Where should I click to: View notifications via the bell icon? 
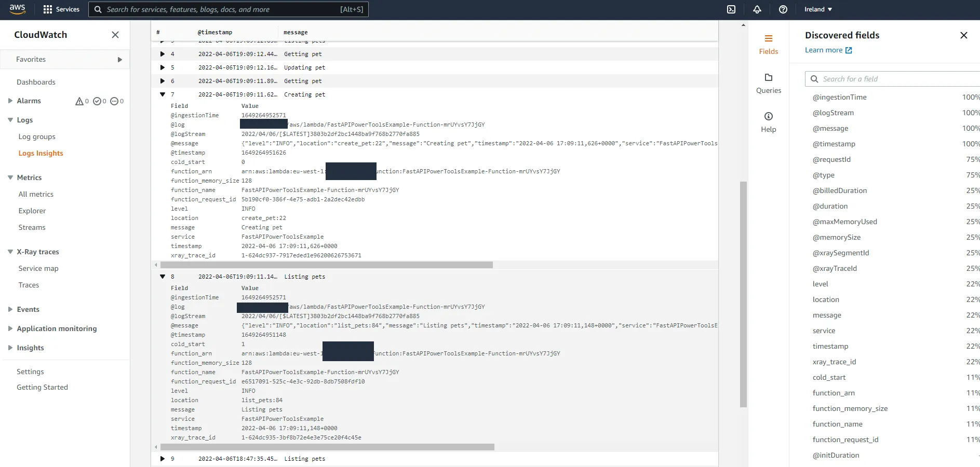point(757,9)
